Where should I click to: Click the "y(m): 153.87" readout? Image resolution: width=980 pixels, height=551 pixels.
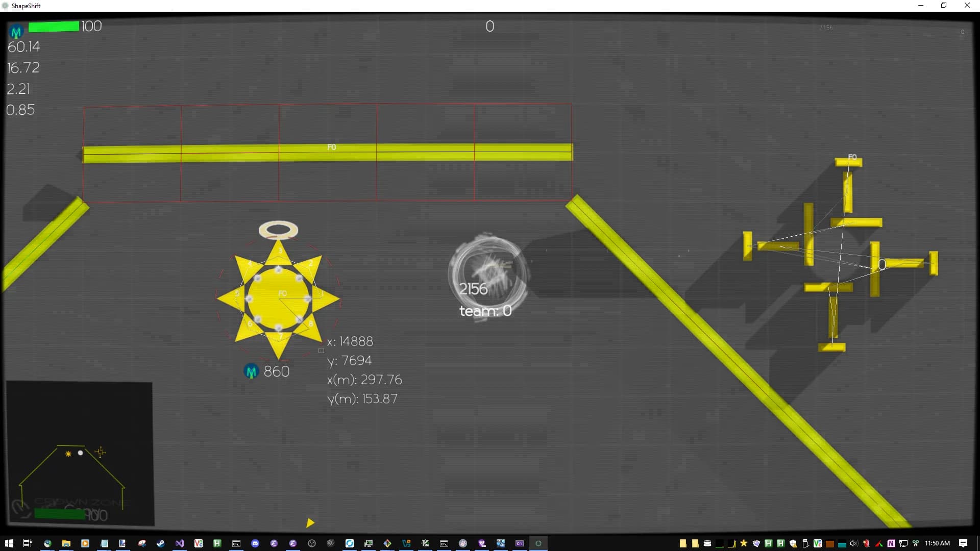362,399
